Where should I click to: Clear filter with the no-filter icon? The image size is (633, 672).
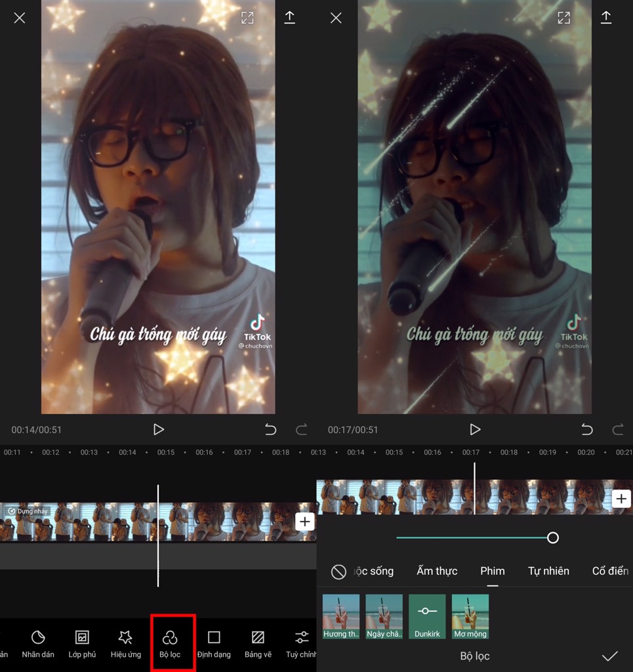tap(338, 572)
